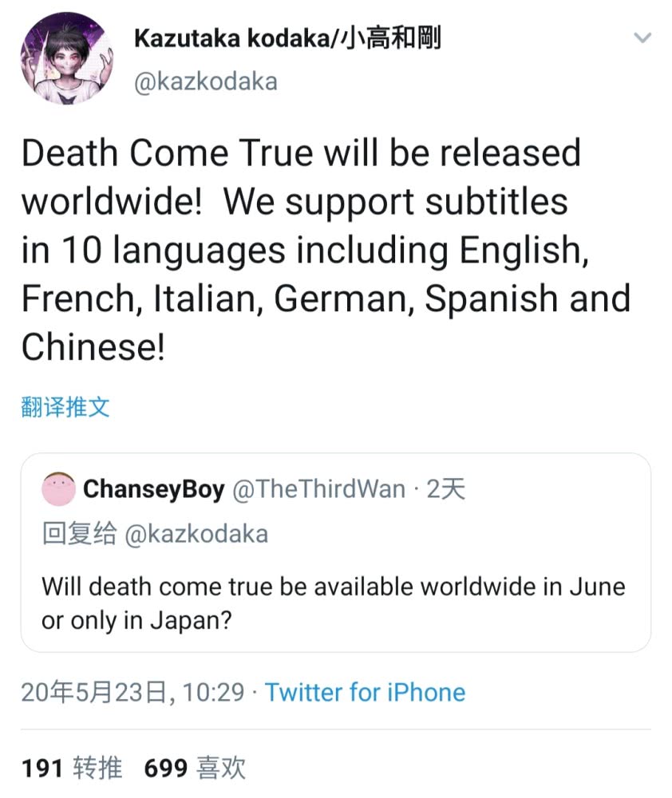Click the word "Chinese!" ending the tweet
Screen dimensions: 672x798
93,347
